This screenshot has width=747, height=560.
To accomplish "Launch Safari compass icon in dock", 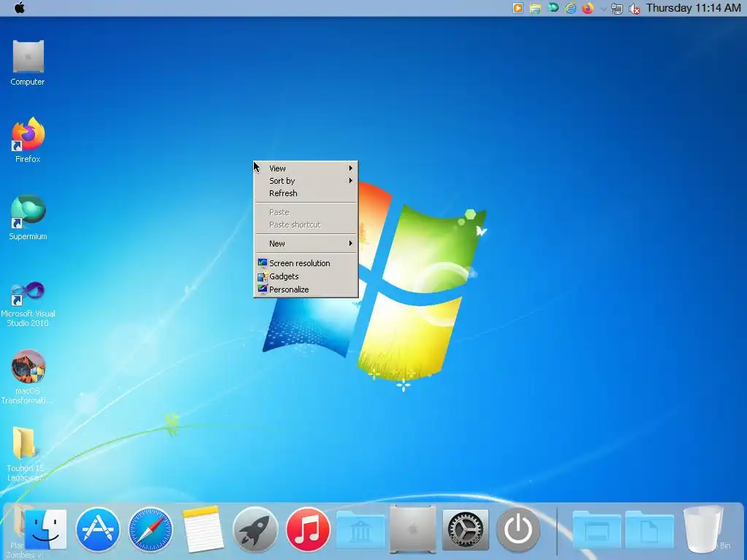I will pos(150,529).
